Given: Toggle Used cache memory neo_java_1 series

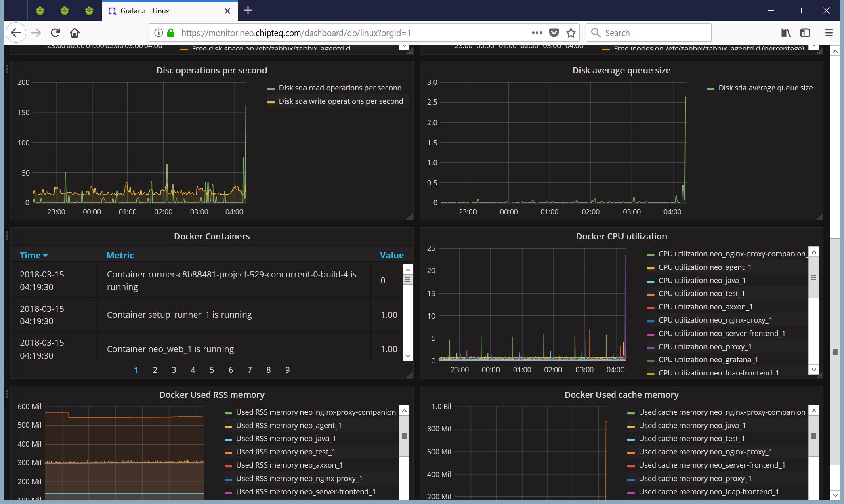Looking at the screenshot, I should [x=692, y=425].
